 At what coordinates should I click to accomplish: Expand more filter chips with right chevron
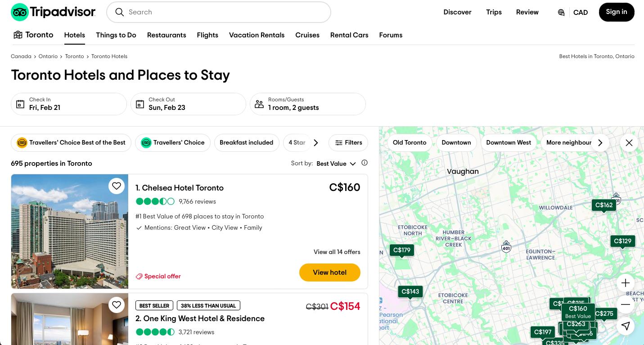(x=315, y=143)
